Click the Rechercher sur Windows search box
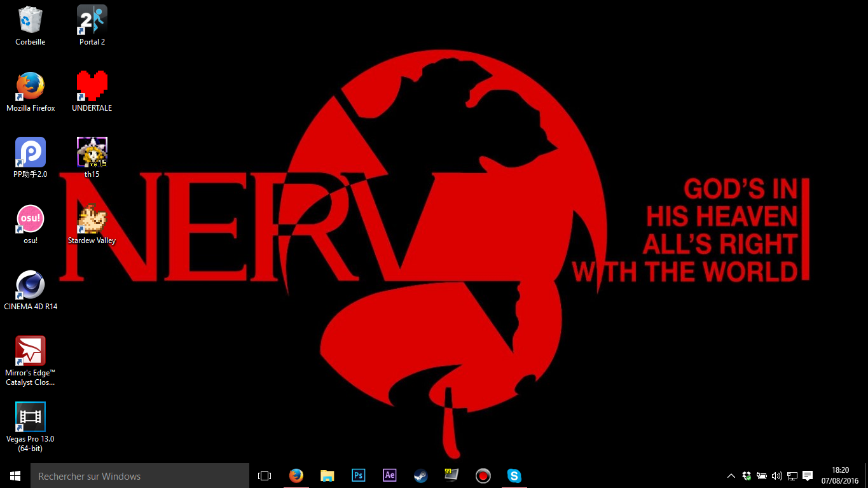 pos(140,476)
